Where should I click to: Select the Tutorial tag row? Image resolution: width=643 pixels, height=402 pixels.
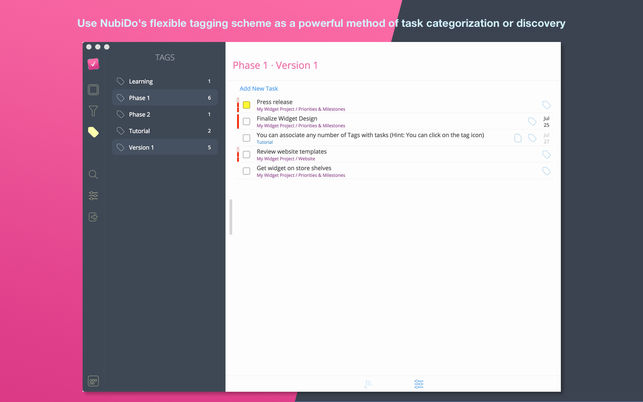point(165,131)
